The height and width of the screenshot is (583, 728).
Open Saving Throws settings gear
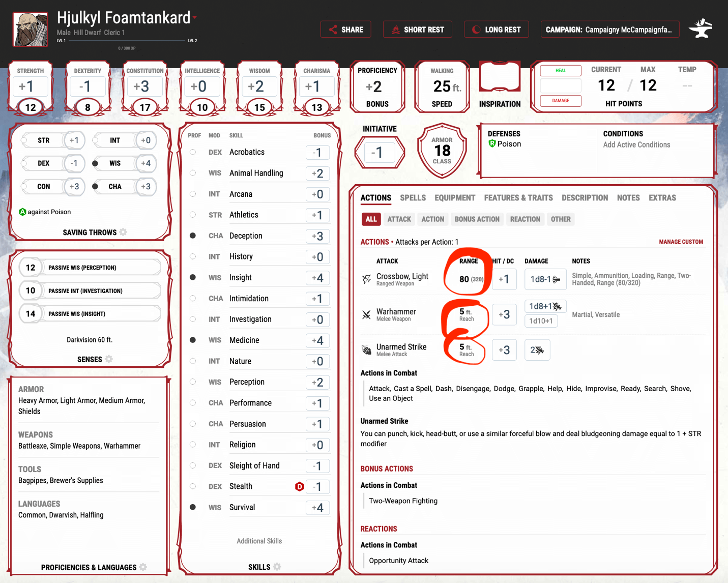pos(123,232)
